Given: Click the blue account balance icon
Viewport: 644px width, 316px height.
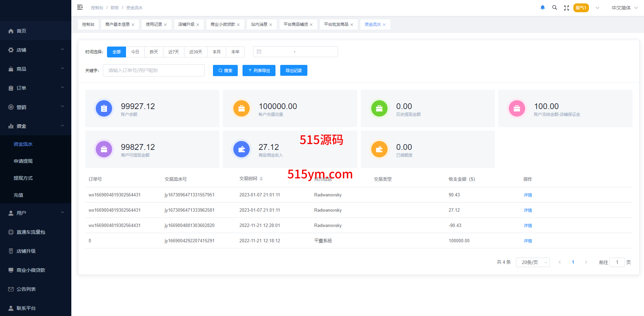Looking at the screenshot, I should coord(104,108).
